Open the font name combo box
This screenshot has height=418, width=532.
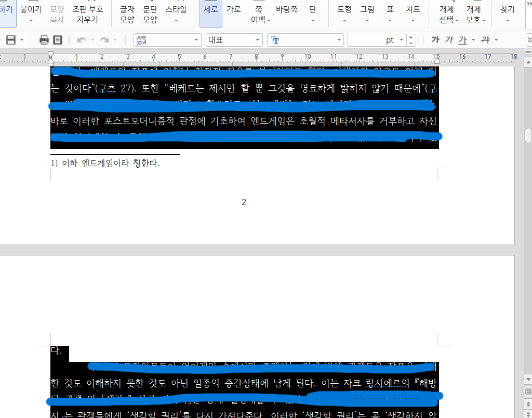(305, 40)
